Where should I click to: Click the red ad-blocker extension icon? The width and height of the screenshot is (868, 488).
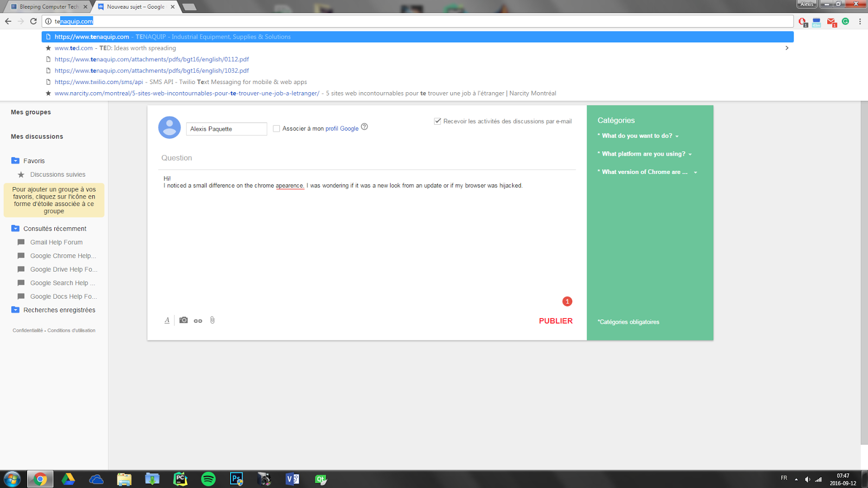point(803,22)
